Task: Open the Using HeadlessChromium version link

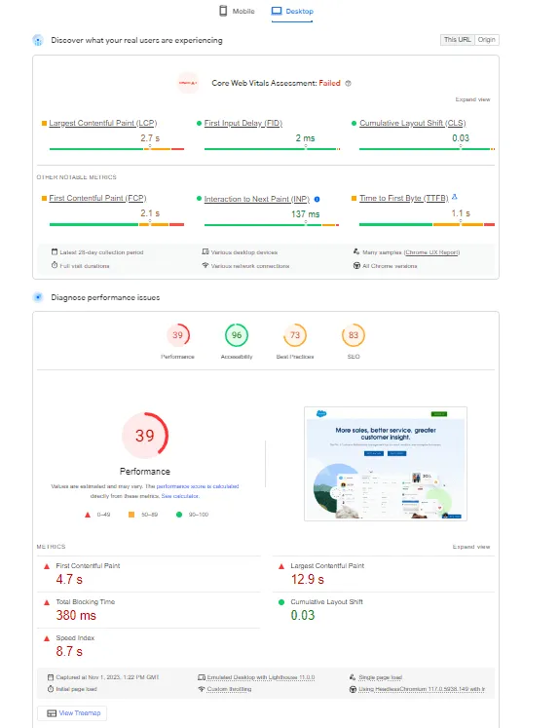Action: 422,689
